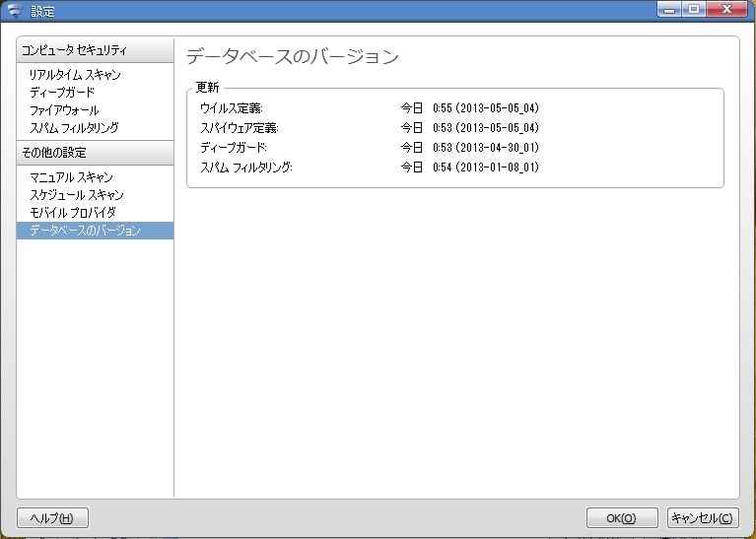This screenshot has width=756, height=539.
Task: Maximize the 設定 window
Action: (694, 9)
